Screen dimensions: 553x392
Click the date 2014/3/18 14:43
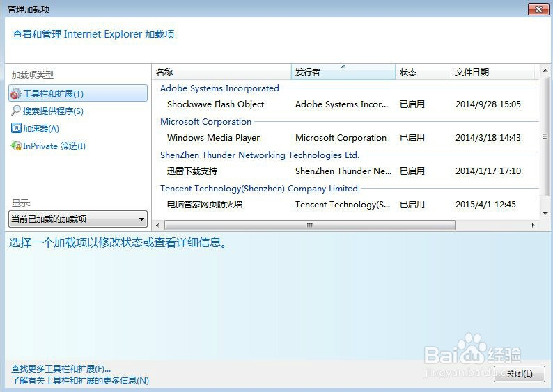pyautogui.click(x=488, y=138)
